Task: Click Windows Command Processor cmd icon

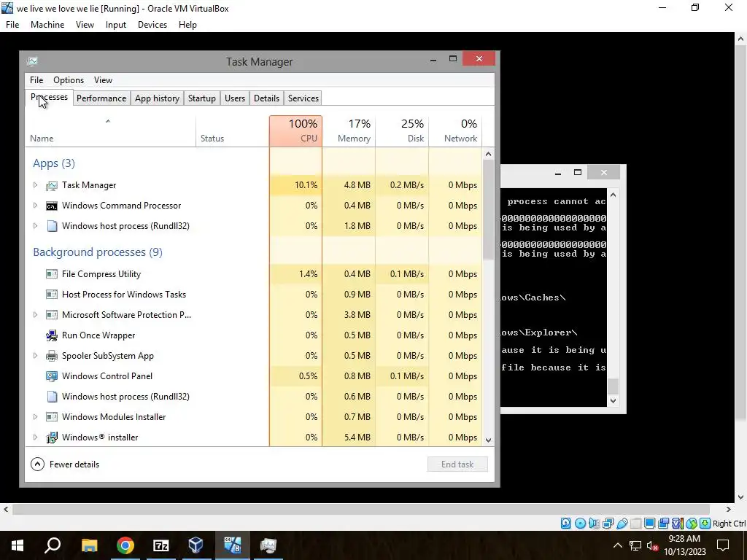Action: point(52,206)
